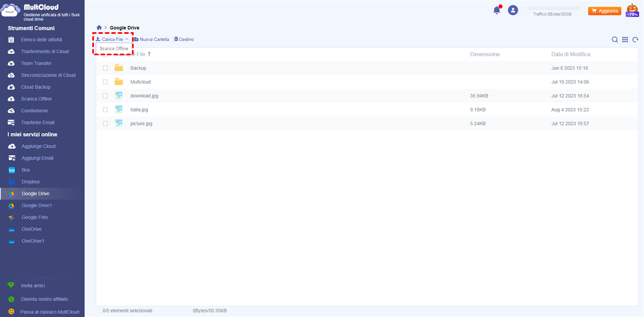
Task: Check the Italia.jpg checkbox
Action: 105,109
